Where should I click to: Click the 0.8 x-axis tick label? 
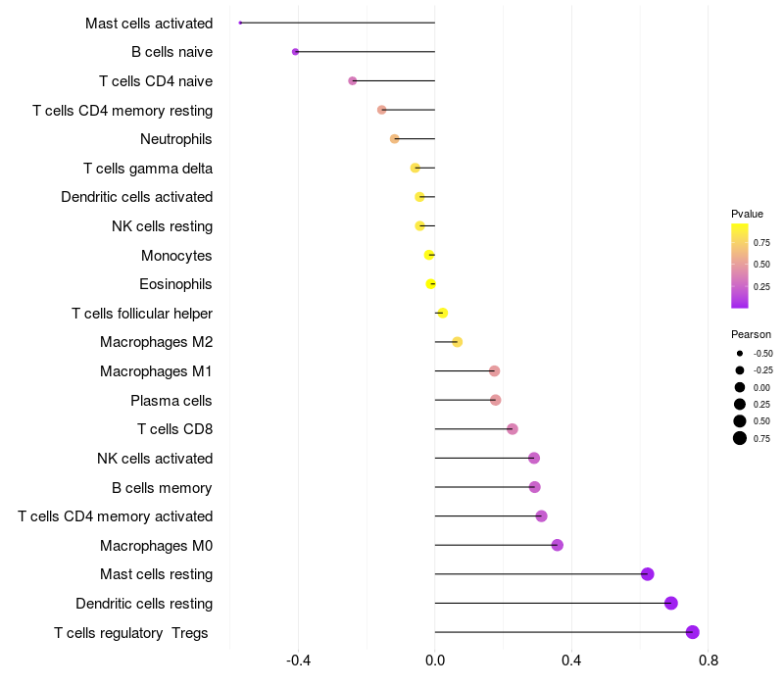[709, 661]
